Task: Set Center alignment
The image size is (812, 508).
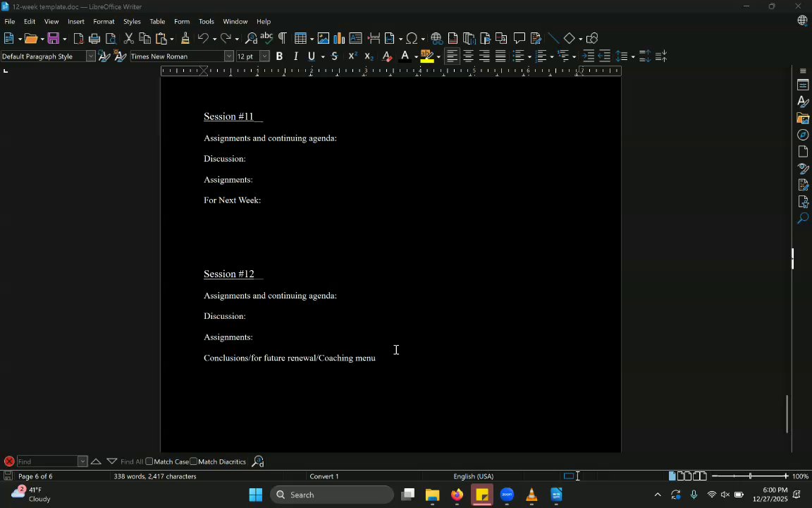Action: [x=468, y=56]
